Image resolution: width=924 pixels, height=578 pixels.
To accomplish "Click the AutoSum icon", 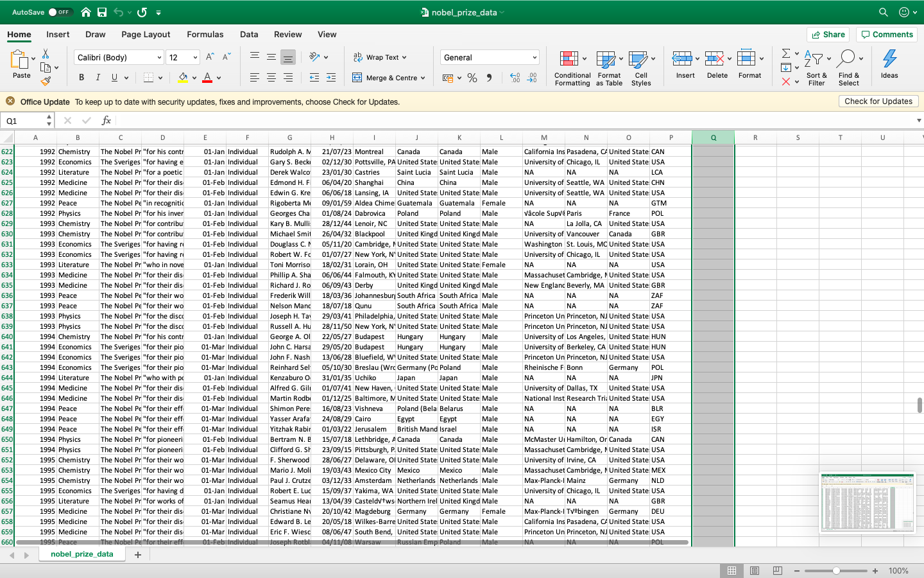I will (787, 53).
